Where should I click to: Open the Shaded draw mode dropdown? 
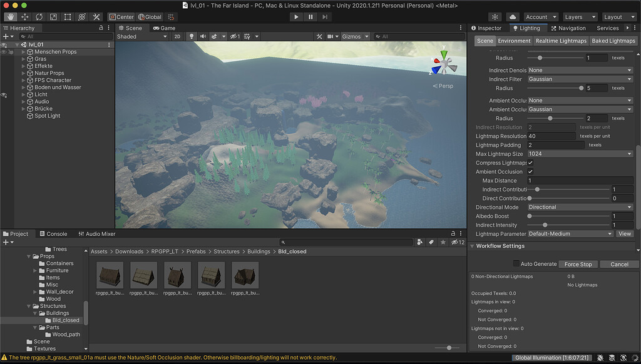(141, 36)
